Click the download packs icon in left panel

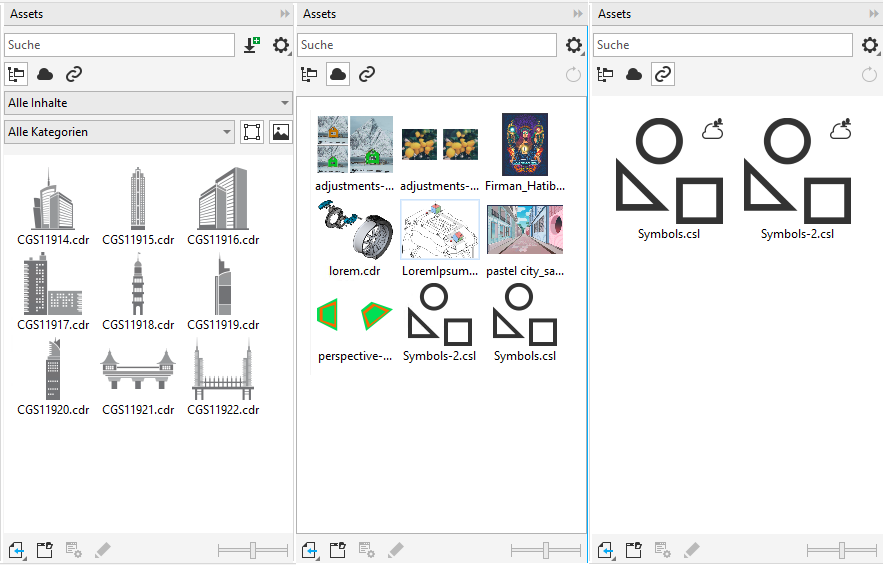pyautogui.click(x=251, y=45)
